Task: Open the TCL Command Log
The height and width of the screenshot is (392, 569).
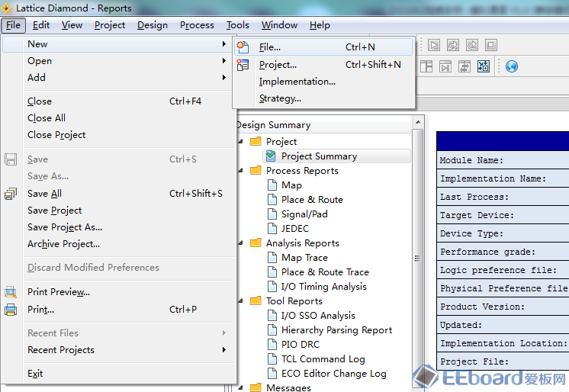Action: point(323,359)
